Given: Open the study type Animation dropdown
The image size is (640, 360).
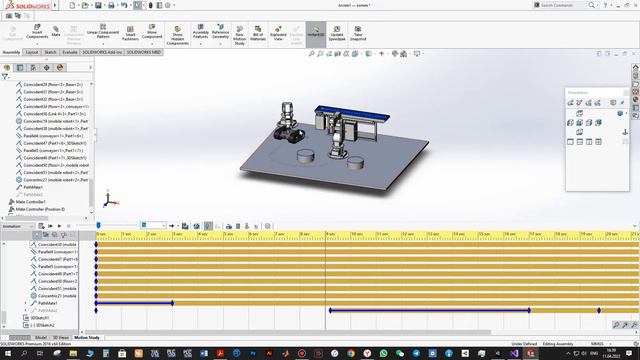Looking at the screenshot, I should (17, 226).
